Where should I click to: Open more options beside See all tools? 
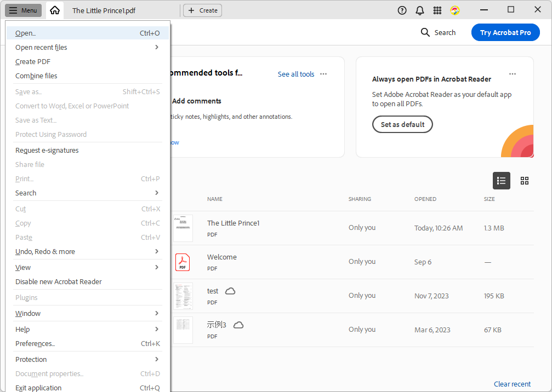point(323,74)
